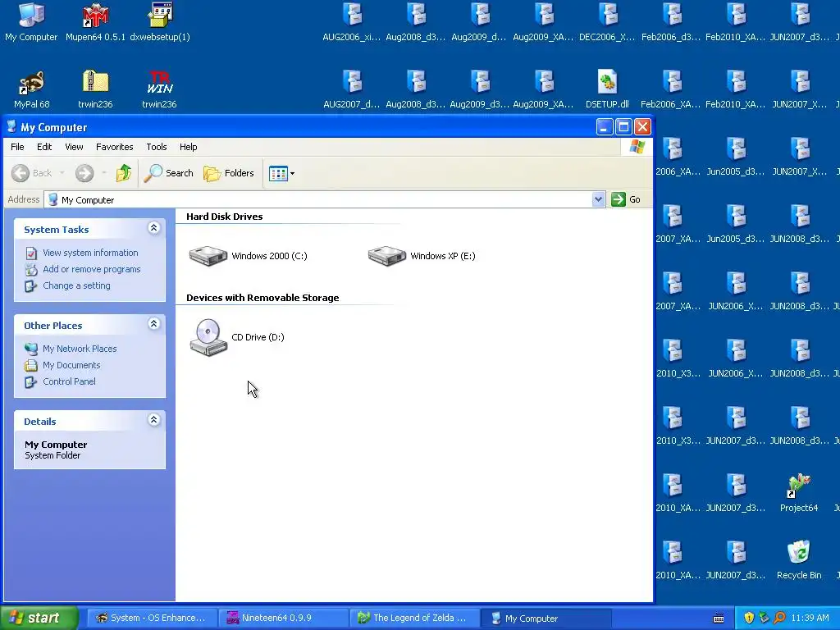The image size is (840, 630).
Task: Click the My Computer title bar icon
Action: tap(11, 127)
